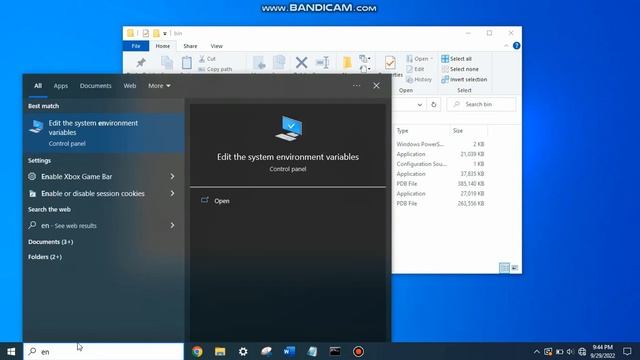Expand the More filter dropdown
Image resolution: width=640 pixels, height=360 pixels.
pos(159,86)
